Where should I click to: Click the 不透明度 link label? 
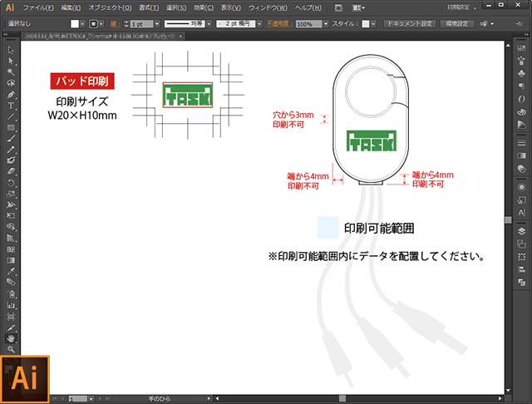tap(279, 24)
